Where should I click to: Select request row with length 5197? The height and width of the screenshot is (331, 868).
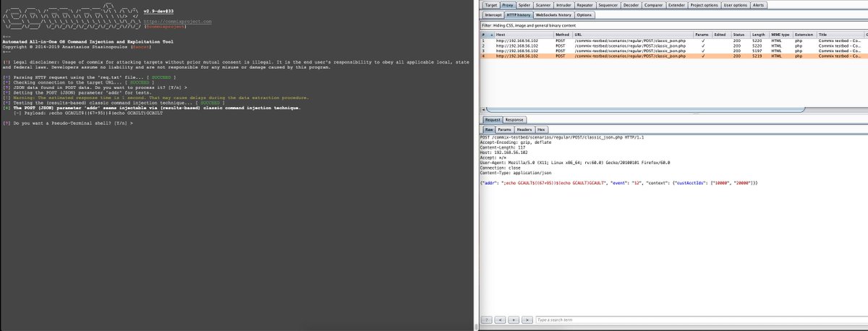point(674,51)
